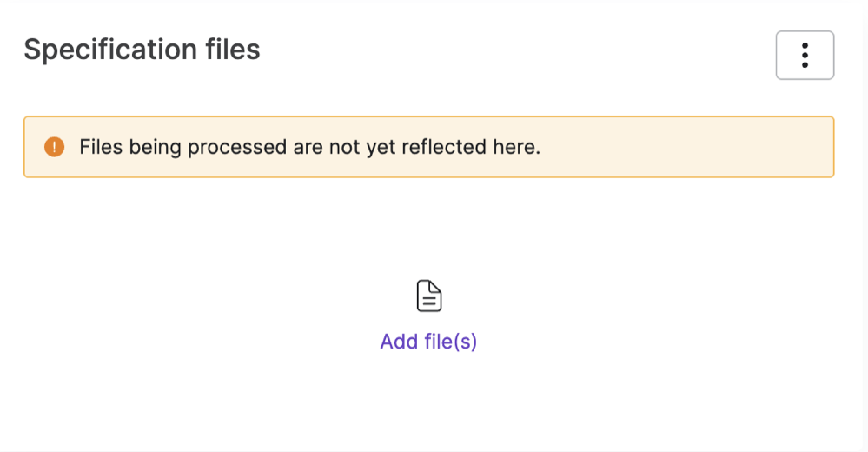Add specification files via the purple link
Image resolution: width=868 pixels, height=452 pixels.
[428, 342]
